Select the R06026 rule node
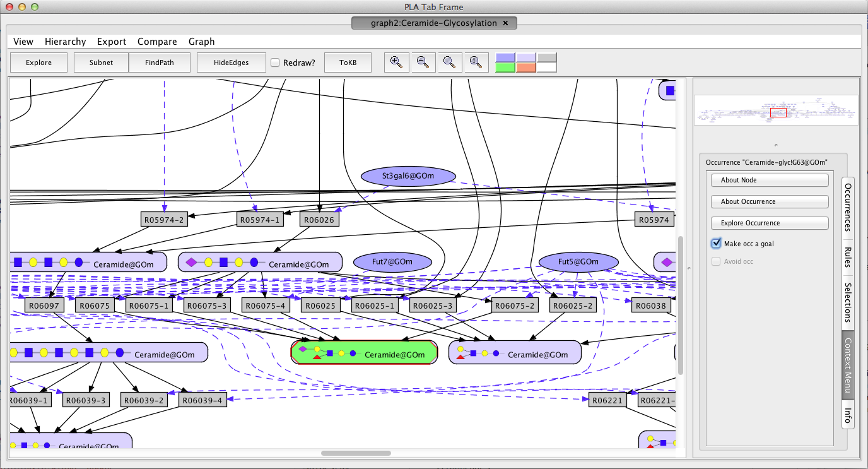 tap(319, 220)
